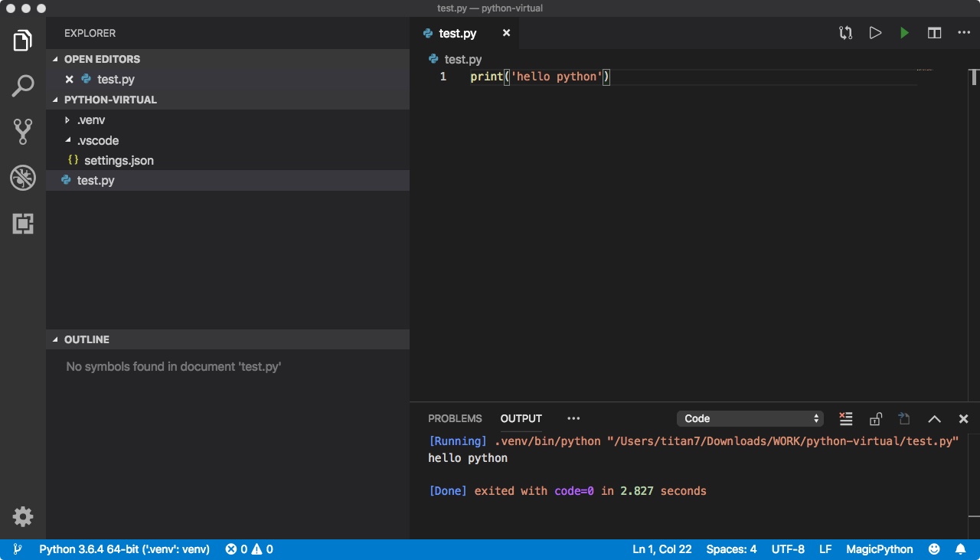Screen dimensions: 980x560
Task: Open the Source Control view
Action: point(23,132)
